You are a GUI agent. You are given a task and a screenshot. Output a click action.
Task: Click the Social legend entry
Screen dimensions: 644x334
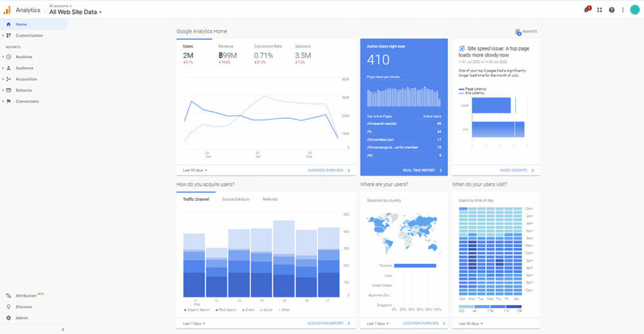point(268,309)
